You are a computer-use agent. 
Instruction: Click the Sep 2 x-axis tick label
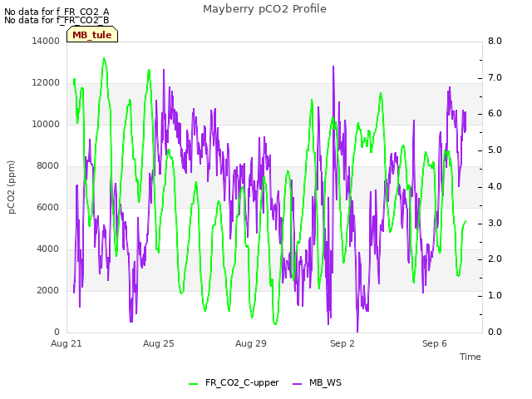pyautogui.click(x=342, y=343)
